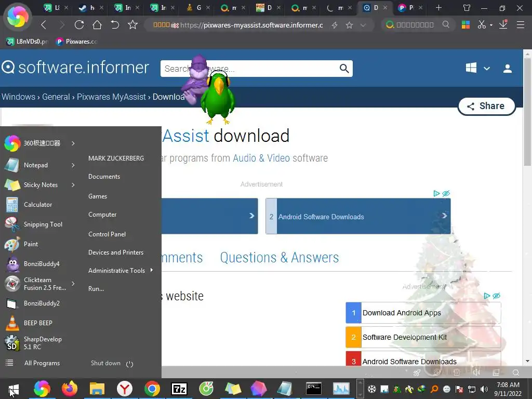Open the browser hamburger menu

[x=521, y=25]
